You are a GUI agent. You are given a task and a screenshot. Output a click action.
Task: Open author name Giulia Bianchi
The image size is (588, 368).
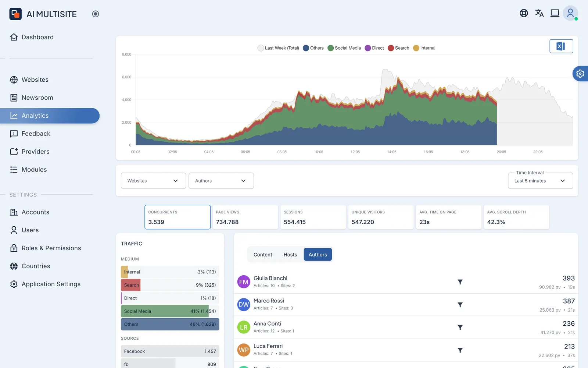click(270, 279)
